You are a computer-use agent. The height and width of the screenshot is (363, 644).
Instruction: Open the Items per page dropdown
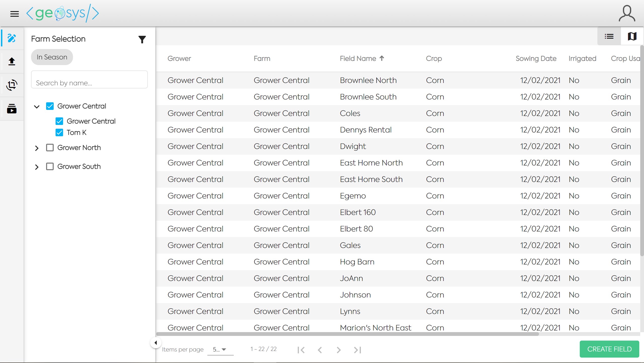(x=220, y=349)
